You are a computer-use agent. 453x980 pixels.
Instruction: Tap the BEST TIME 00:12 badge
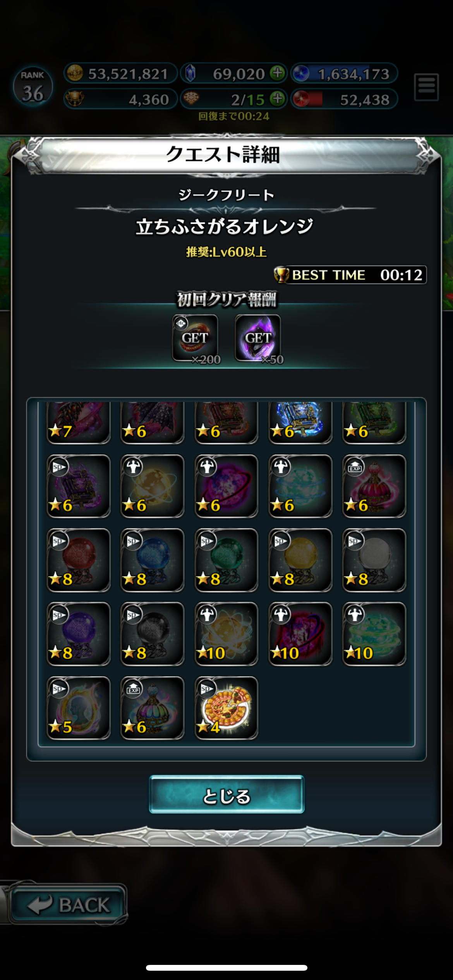(x=350, y=275)
